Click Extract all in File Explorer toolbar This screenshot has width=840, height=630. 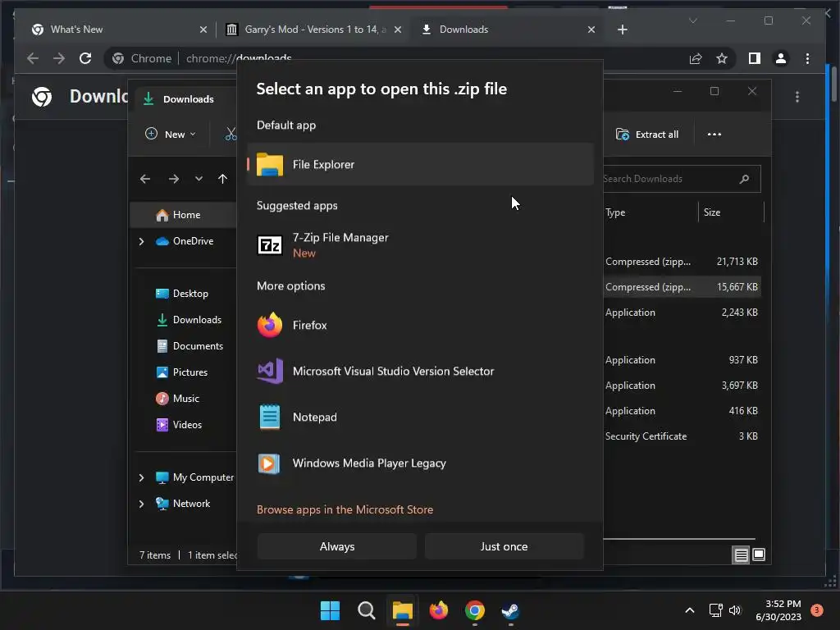coord(647,135)
